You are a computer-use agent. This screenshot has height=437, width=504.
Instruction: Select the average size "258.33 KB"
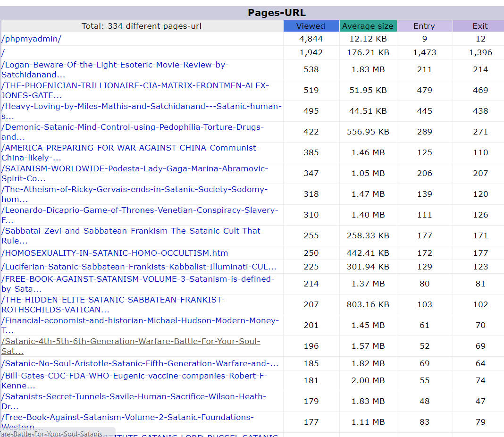tap(368, 235)
